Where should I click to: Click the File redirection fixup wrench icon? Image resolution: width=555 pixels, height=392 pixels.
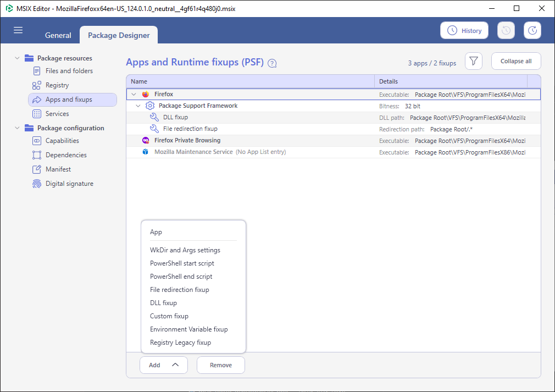(x=154, y=129)
